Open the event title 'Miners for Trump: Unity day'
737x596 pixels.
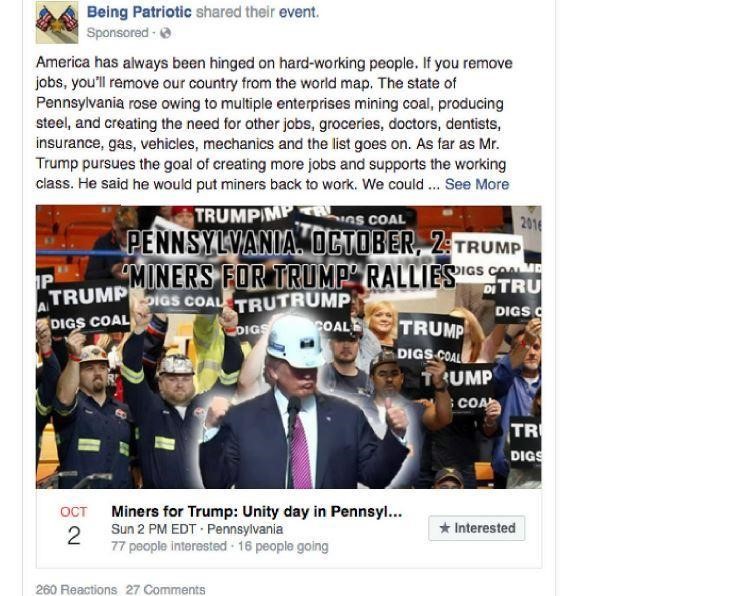[257, 511]
